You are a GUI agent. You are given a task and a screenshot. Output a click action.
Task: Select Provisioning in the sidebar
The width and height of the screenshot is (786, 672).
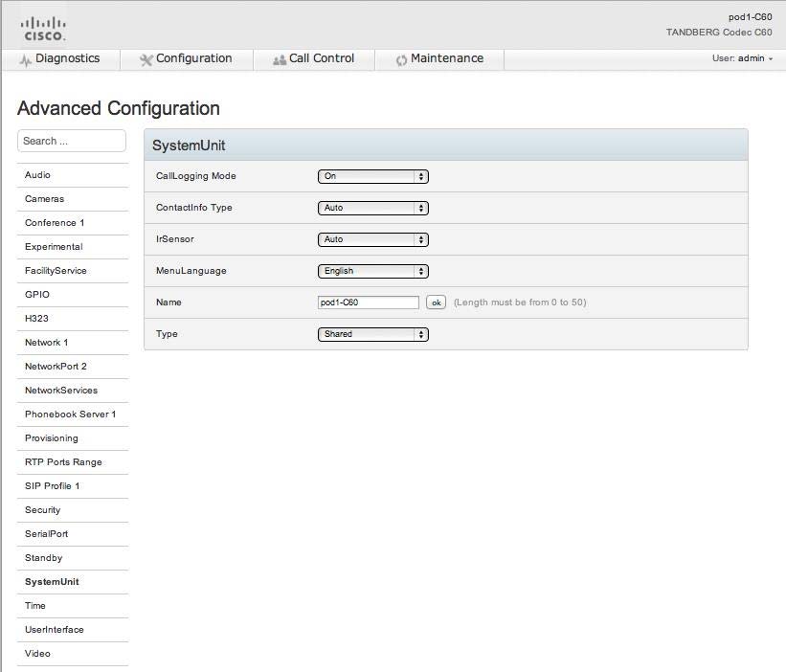[73, 438]
